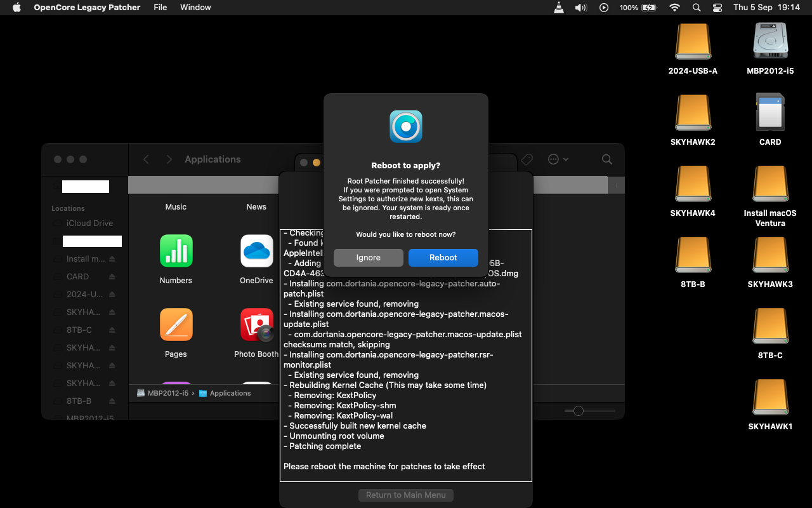
Task: Open the Window menu
Action: (x=195, y=8)
